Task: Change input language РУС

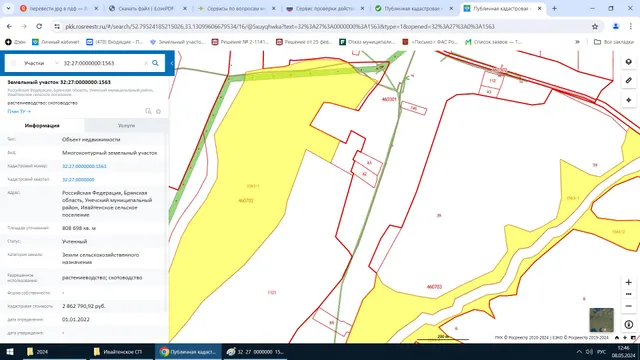Action: coord(602,351)
